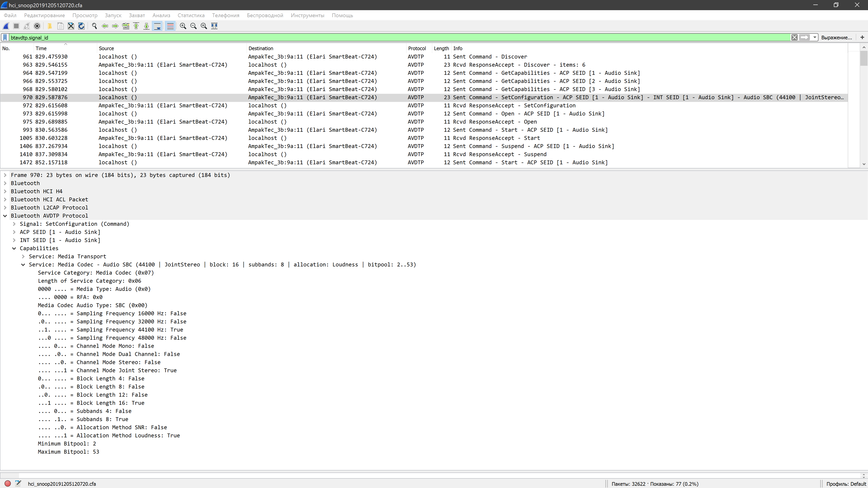868x488 pixels.
Task: Go to first packet arrow icon
Action: [136, 26]
